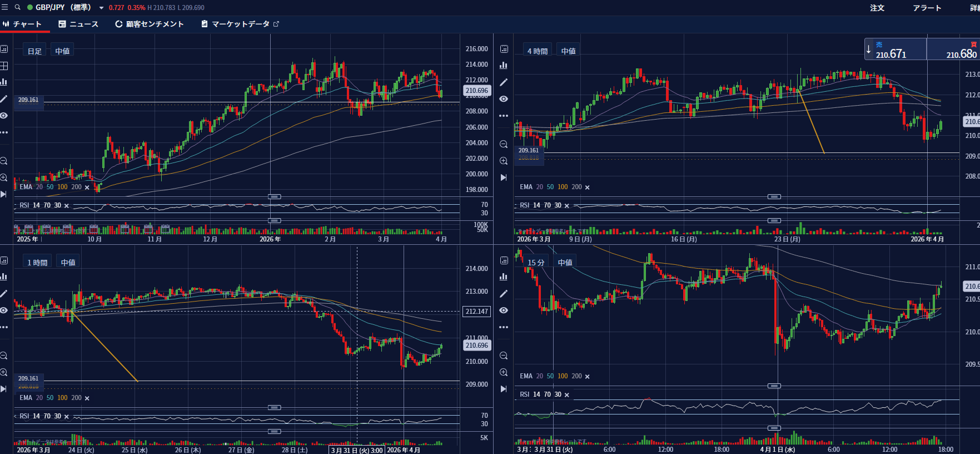Open the ニュース tab
Image resolution: width=980 pixels, height=454 pixels.
(x=78, y=24)
